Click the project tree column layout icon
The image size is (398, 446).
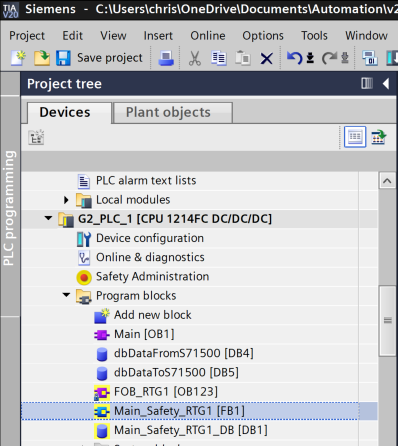(x=367, y=83)
